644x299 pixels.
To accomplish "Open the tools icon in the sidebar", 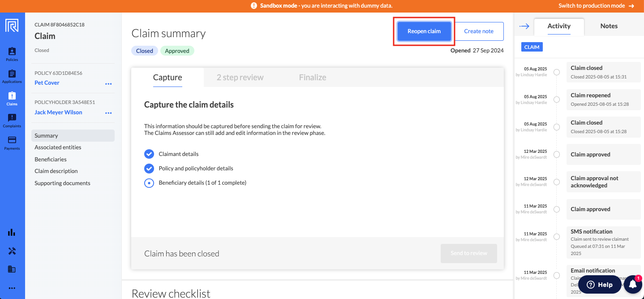I will tap(12, 251).
